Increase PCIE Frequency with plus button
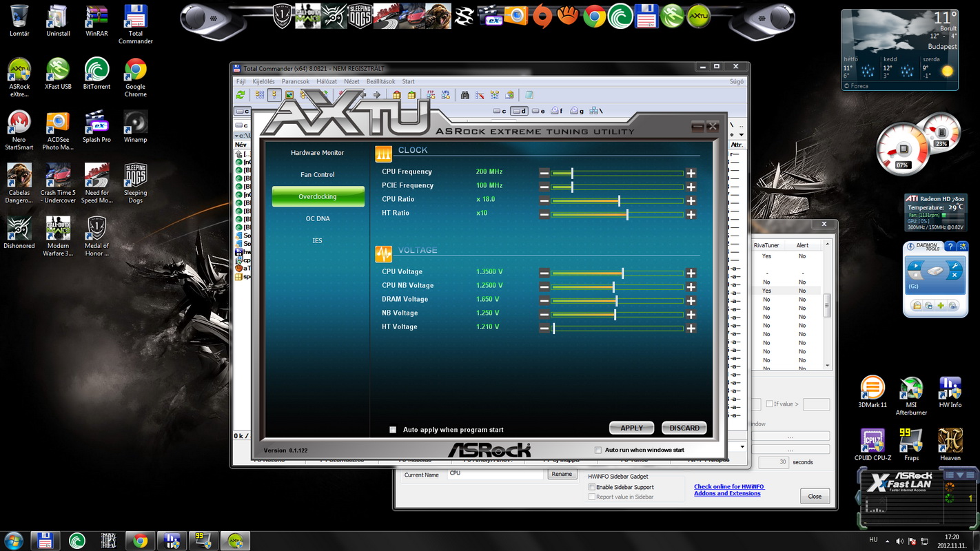This screenshot has width=980, height=551. pos(691,187)
